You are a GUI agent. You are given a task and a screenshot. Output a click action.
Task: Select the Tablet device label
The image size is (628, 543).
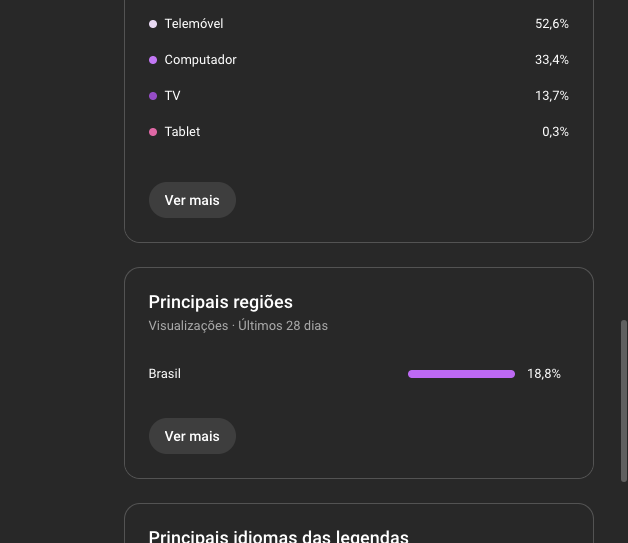182,132
